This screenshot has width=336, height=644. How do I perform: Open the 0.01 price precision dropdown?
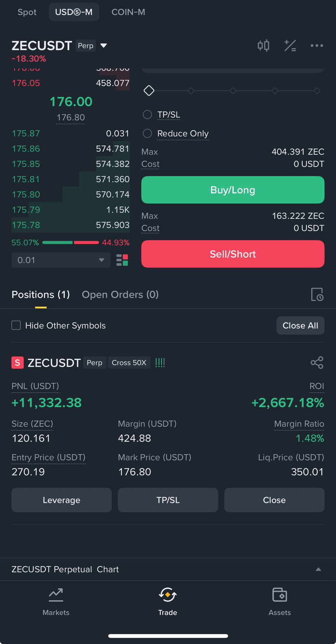tap(61, 260)
